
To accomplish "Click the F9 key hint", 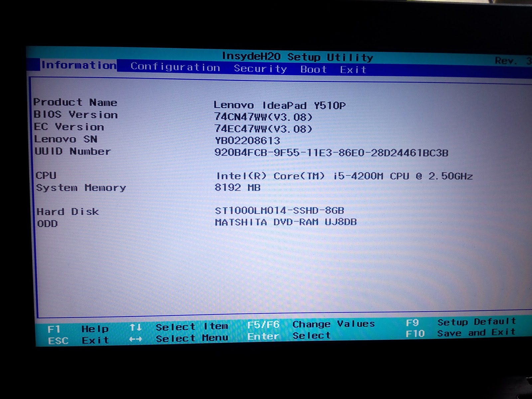I will point(412,323).
